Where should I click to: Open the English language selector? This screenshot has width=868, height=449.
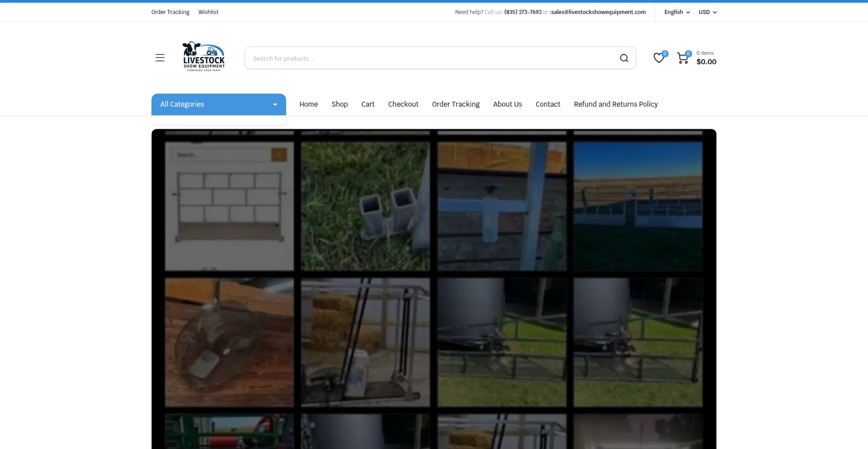coord(677,12)
